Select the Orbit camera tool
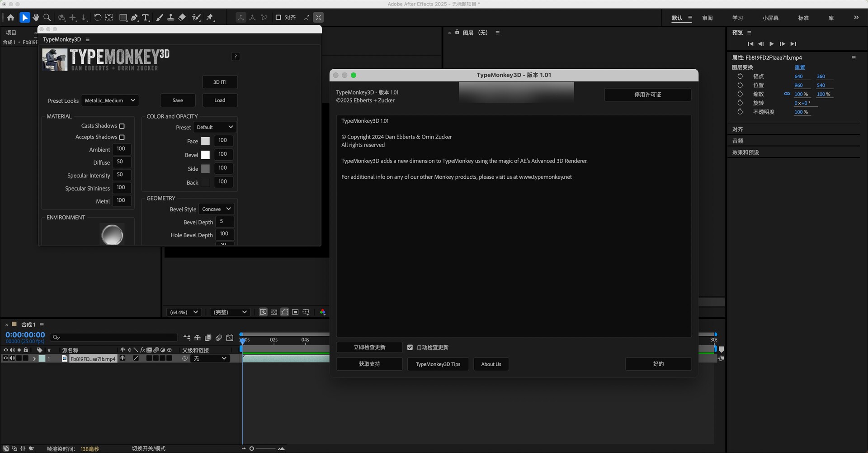The width and height of the screenshot is (868, 453). click(x=61, y=18)
